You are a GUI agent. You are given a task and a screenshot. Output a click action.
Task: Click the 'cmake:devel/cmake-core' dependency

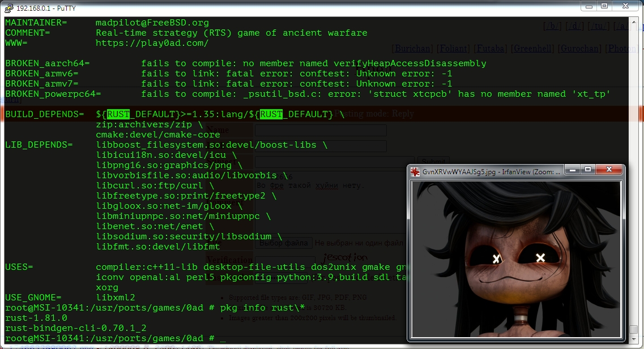[158, 135]
